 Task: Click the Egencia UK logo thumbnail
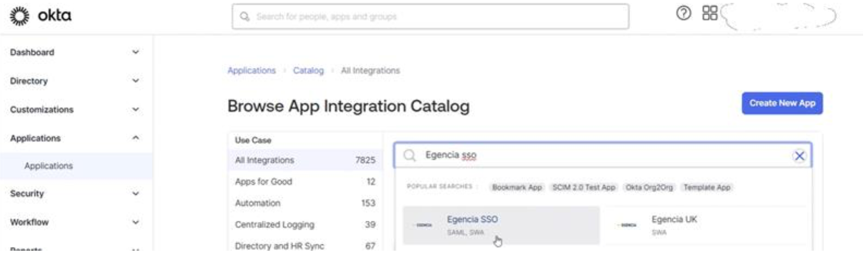pyautogui.click(x=628, y=225)
